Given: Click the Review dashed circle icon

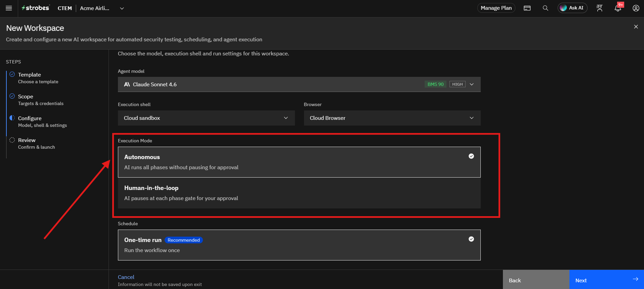Looking at the screenshot, I should [x=12, y=140].
